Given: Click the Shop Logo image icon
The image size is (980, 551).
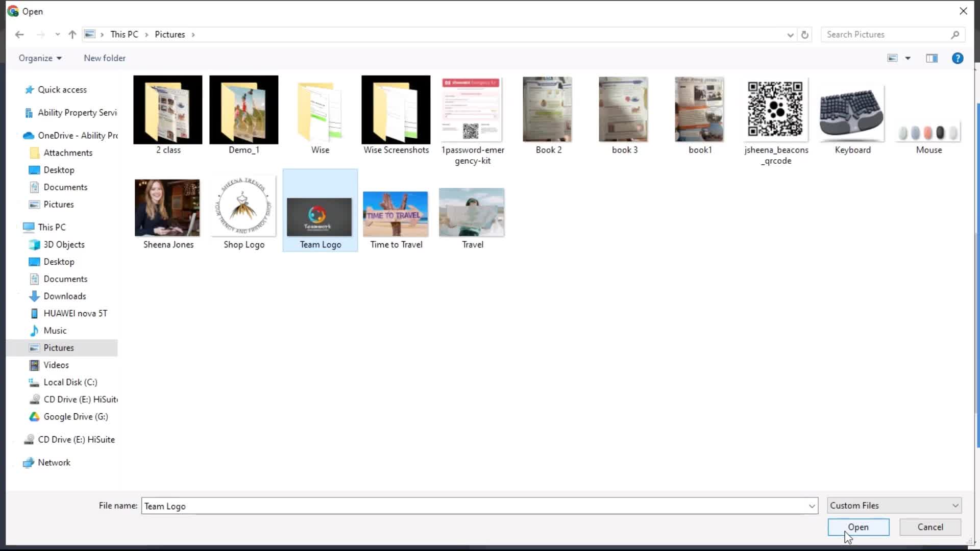Looking at the screenshot, I should (243, 207).
